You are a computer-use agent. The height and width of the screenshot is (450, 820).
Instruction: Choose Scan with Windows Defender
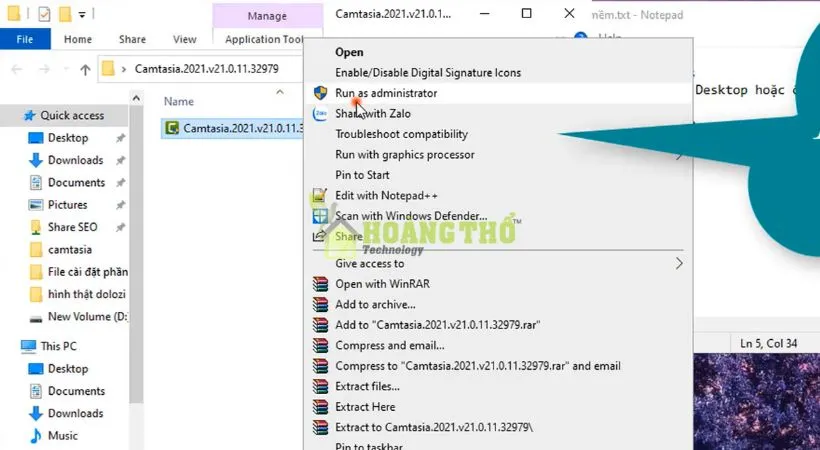[411, 216]
